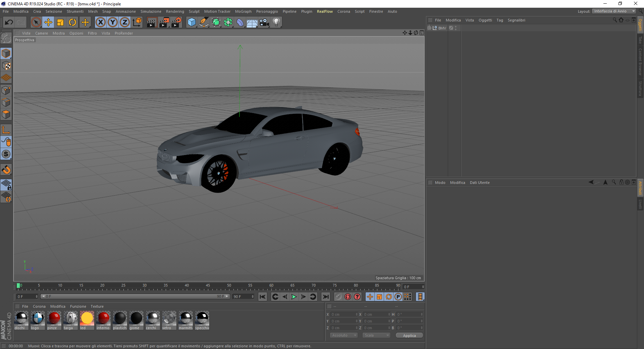The height and width of the screenshot is (349, 644).
Task: Go to end of animation
Action: click(325, 297)
